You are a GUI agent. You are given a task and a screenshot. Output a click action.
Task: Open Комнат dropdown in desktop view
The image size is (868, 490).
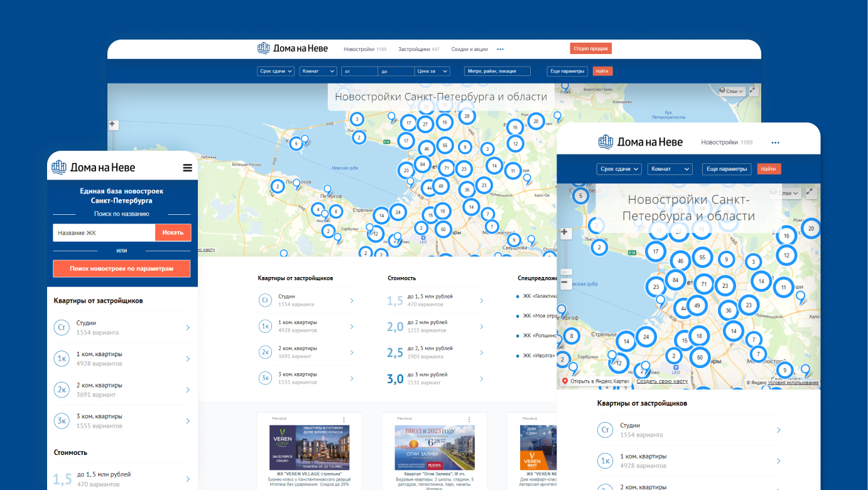(318, 72)
